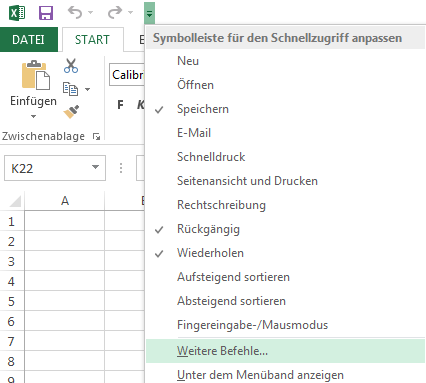Viewport: 426px width, 383px height.
Task: Enable Fingereingabe-/Mausmodus option
Action: click(286, 325)
